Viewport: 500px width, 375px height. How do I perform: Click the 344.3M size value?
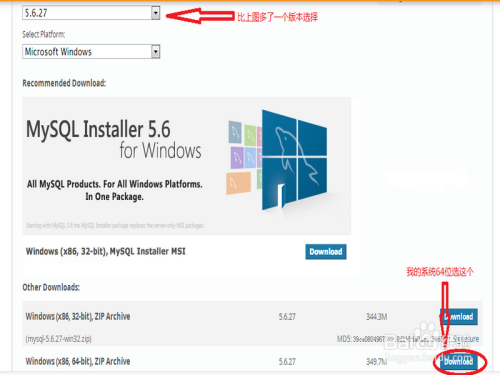point(377,317)
